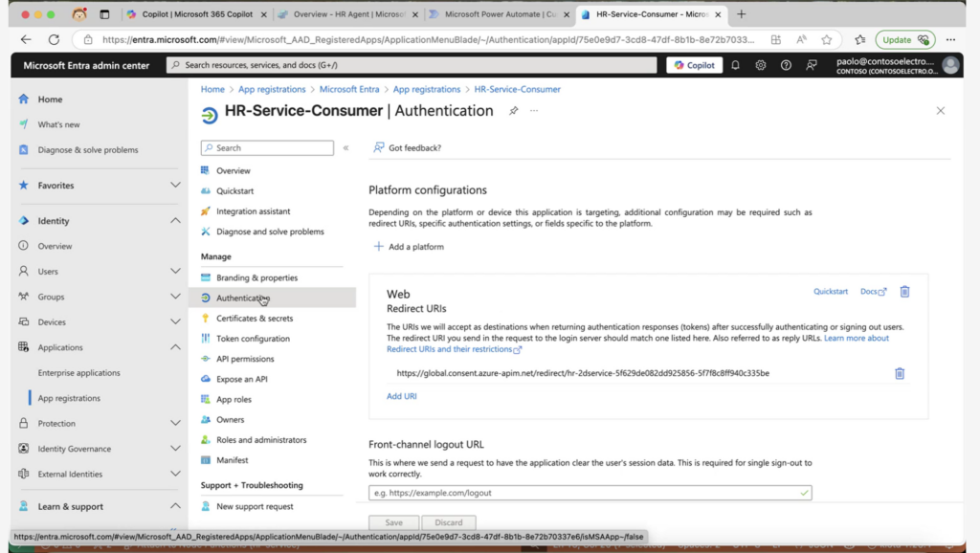The image size is (980, 553).
Task: Pin the HR-Service-Consumer blade
Action: 513,111
